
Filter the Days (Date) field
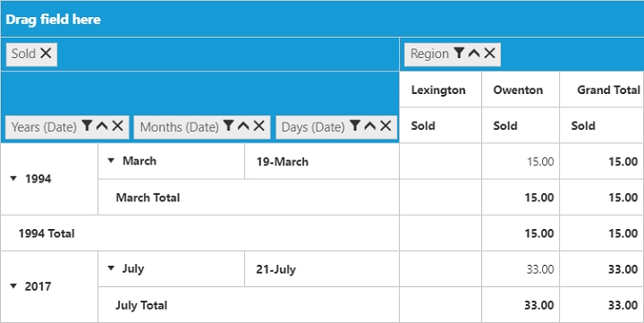(x=355, y=126)
